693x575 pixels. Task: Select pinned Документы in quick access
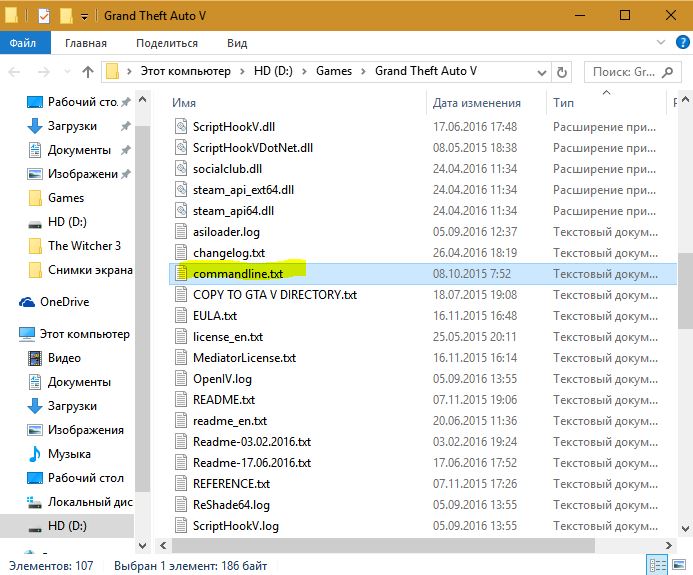[79, 150]
